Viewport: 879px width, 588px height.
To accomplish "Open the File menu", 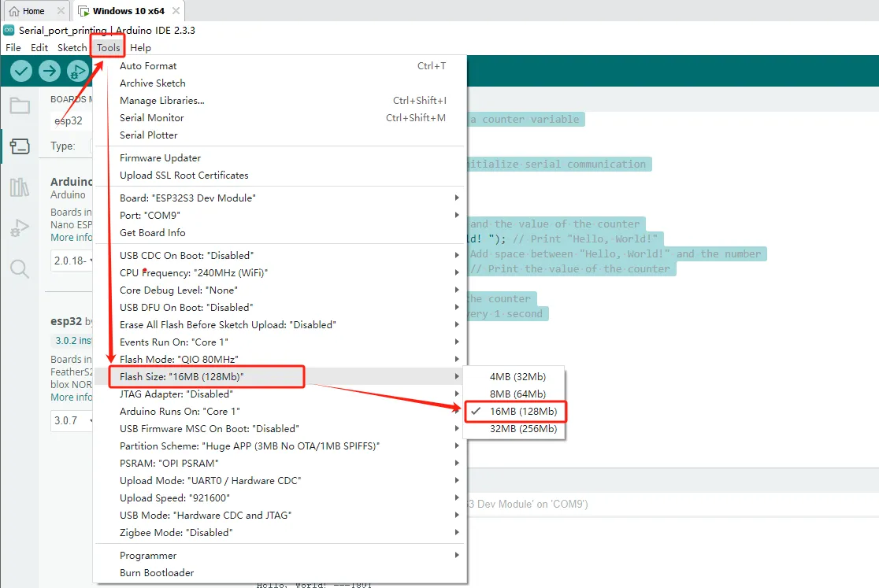I will (x=13, y=47).
